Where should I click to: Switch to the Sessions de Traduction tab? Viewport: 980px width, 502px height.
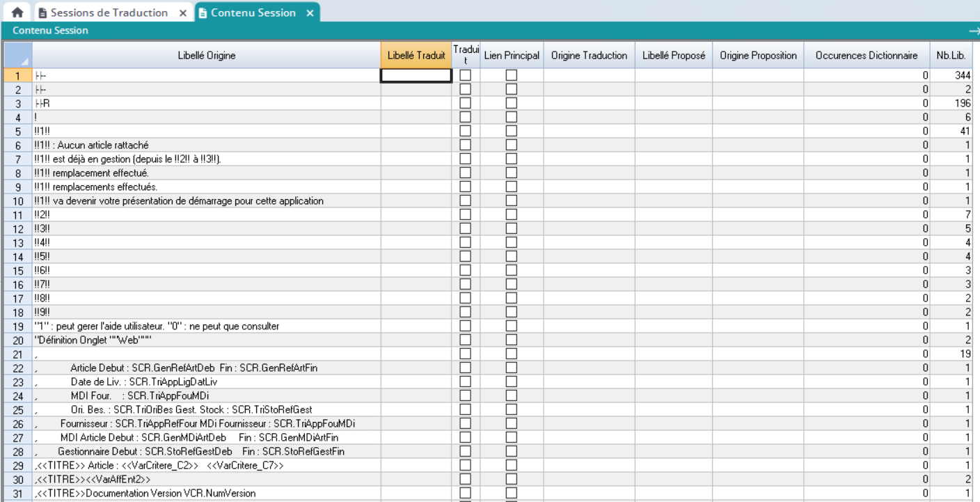109,13
